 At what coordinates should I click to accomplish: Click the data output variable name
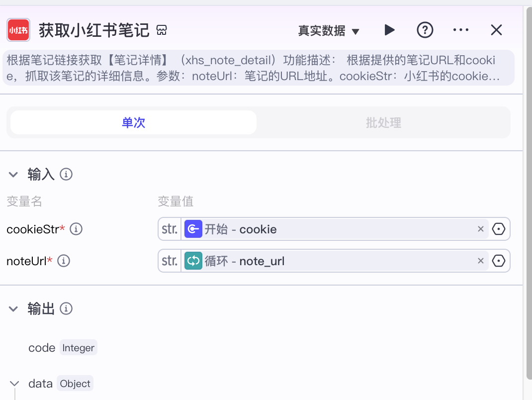pos(40,384)
